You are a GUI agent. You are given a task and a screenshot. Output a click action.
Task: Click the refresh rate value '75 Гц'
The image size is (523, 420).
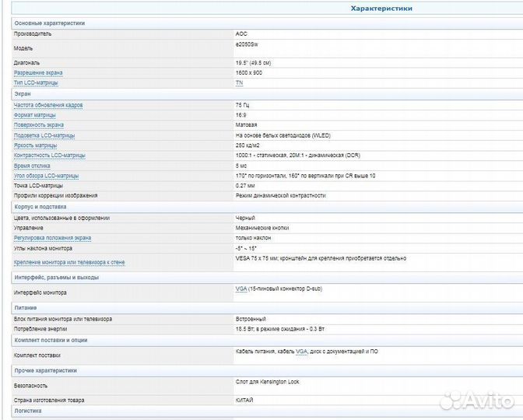[x=243, y=105]
